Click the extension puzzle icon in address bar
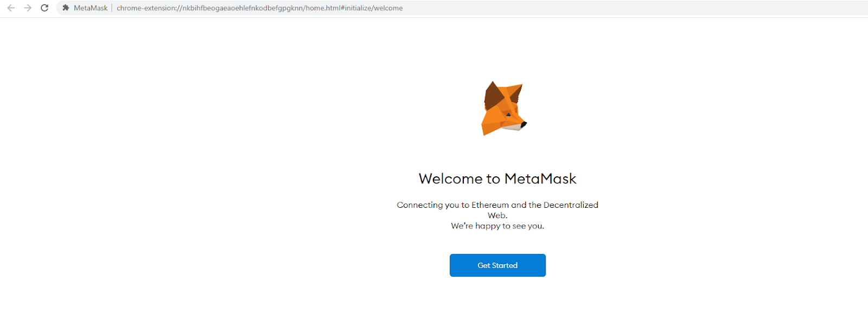Image resolution: width=868 pixels, height=325 pixels. [x=66, y=8]
